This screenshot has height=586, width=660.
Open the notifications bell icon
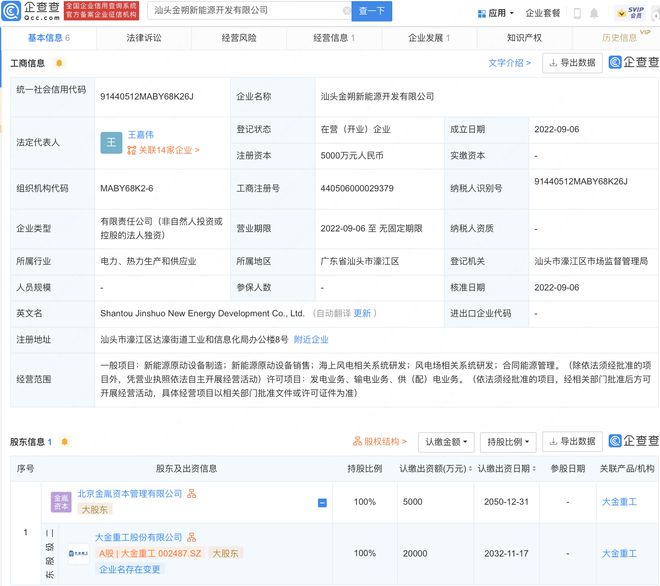pyautogui.click(x=594, y=13)
